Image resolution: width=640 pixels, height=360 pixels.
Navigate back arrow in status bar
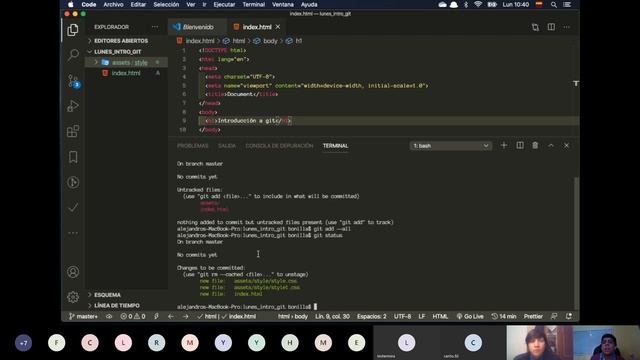tap(171, 316)
